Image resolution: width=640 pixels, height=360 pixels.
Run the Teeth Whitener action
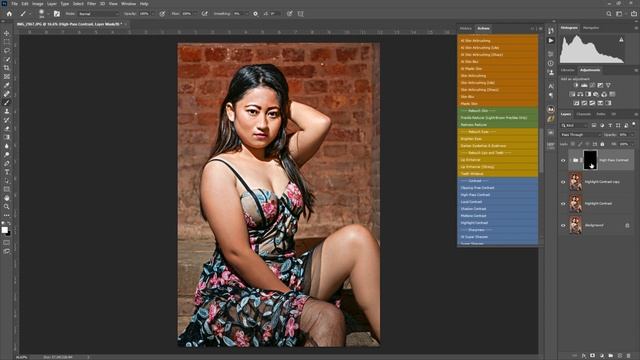click(x=498, y=174)
